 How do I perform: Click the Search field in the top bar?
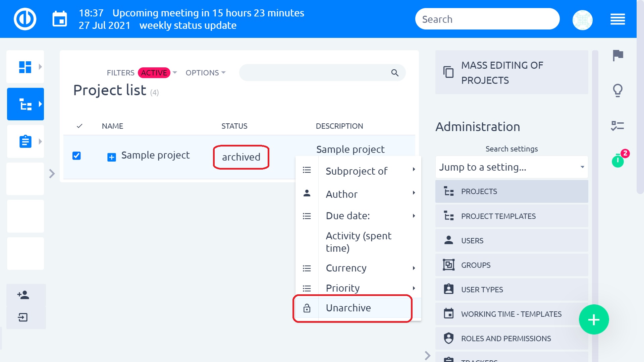(x=487, y=19)
